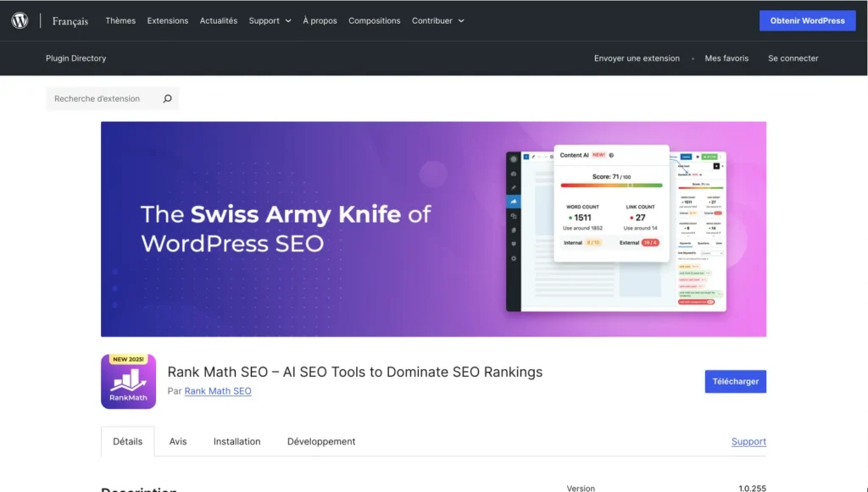Click the Support link near the tabs
The height and width of the screenshot is (492, 868).
[748, 441]
